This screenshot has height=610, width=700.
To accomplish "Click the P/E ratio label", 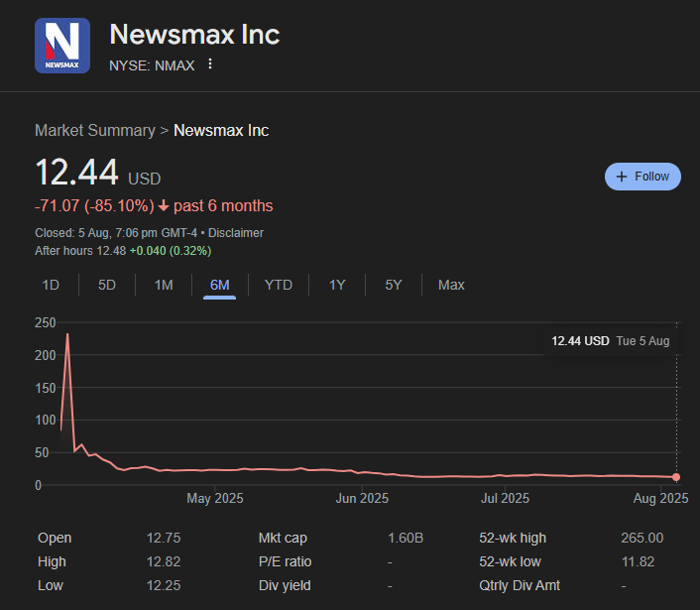I will click(285, 561).
